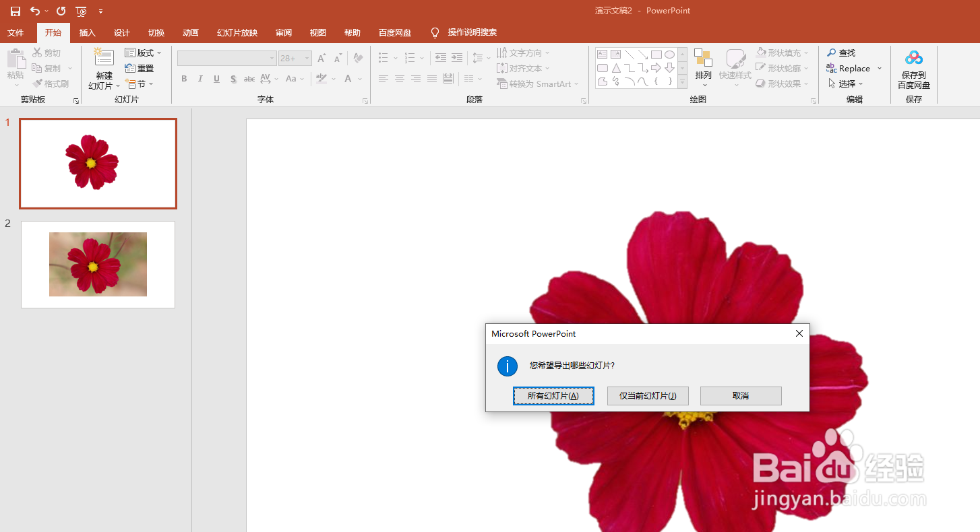Click the 剪切 cut command
Image resolution: width=980 pixels, height=532 pixels.
click(47, 53)
